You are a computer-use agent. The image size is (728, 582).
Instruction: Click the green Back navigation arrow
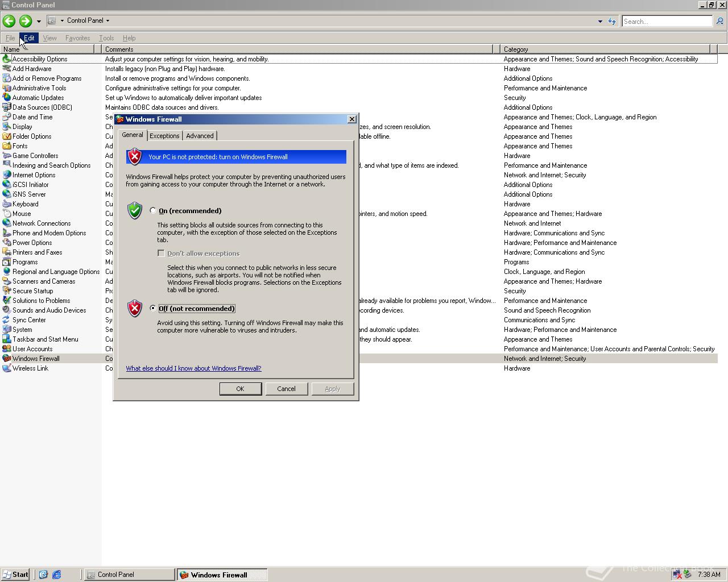pos(9,21)
